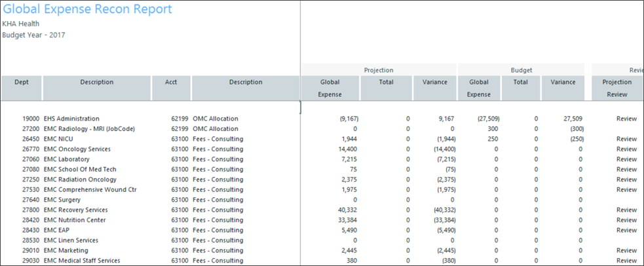This screenshot has height=266, width=644.
Task: Select department number 27200 cell
Action: coord(31,129)
